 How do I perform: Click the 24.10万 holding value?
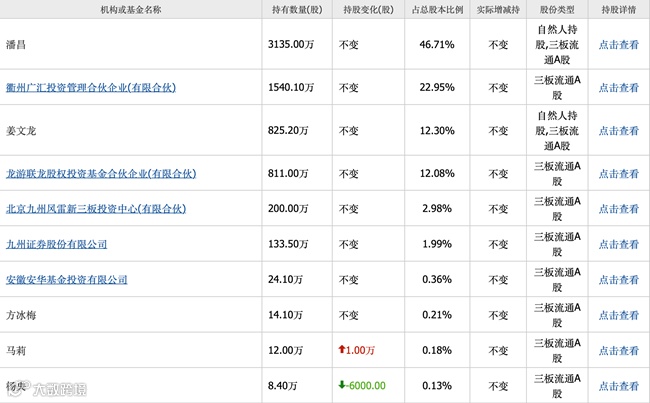click(x=285, y=279)
